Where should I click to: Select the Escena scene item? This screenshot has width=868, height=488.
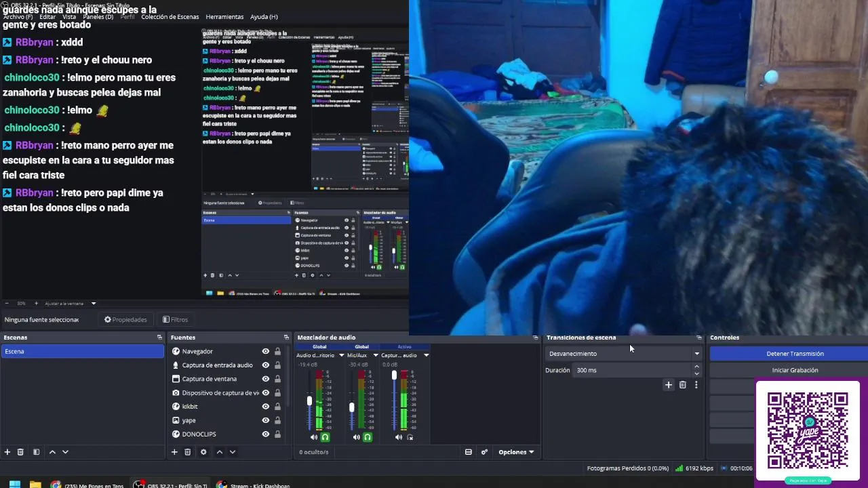point(82,351)
